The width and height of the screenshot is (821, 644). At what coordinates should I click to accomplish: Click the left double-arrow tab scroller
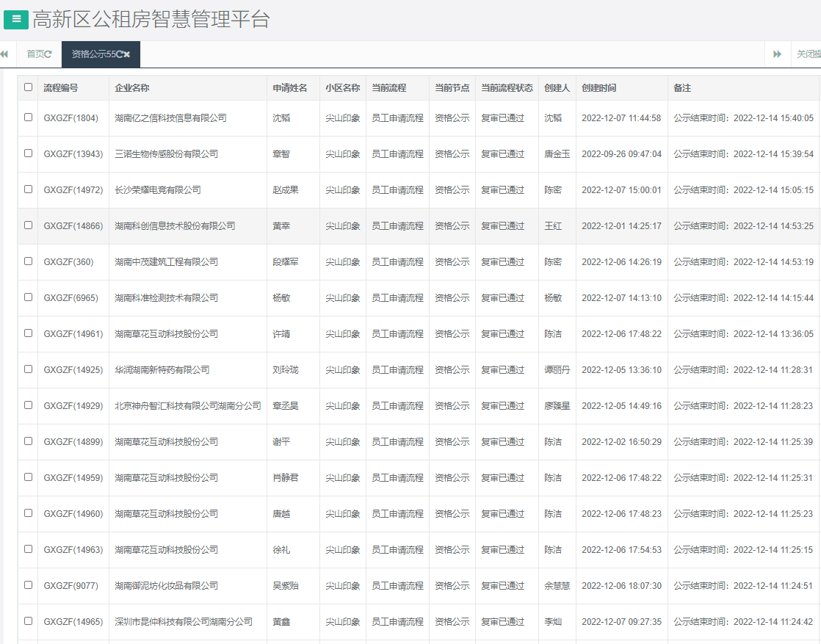[6, 54]
